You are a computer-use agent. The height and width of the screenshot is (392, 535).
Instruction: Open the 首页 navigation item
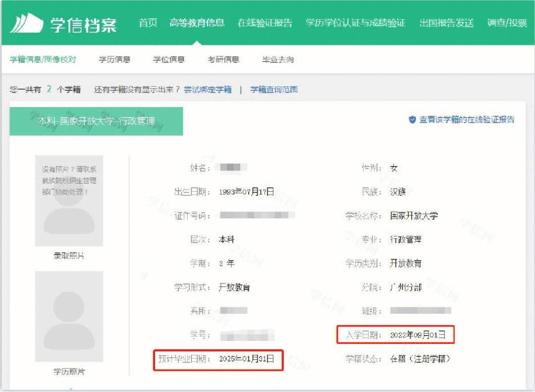(150, 22)
